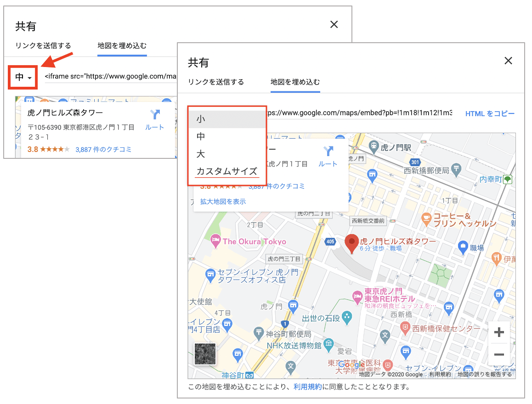Screen dimensions: 532x404
Task: Click 西新橋保健センター marker icon
Action: click(x=405, y=328)
